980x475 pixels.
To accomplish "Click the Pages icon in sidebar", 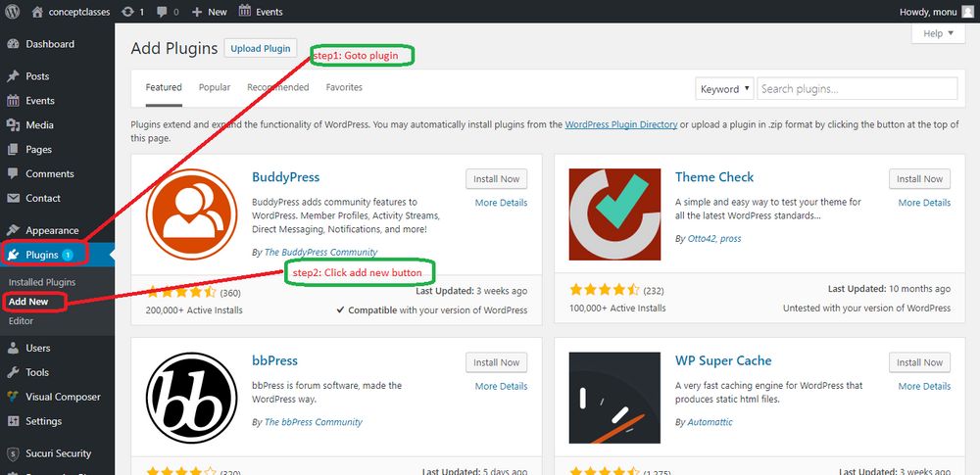I will pos(13,150).
